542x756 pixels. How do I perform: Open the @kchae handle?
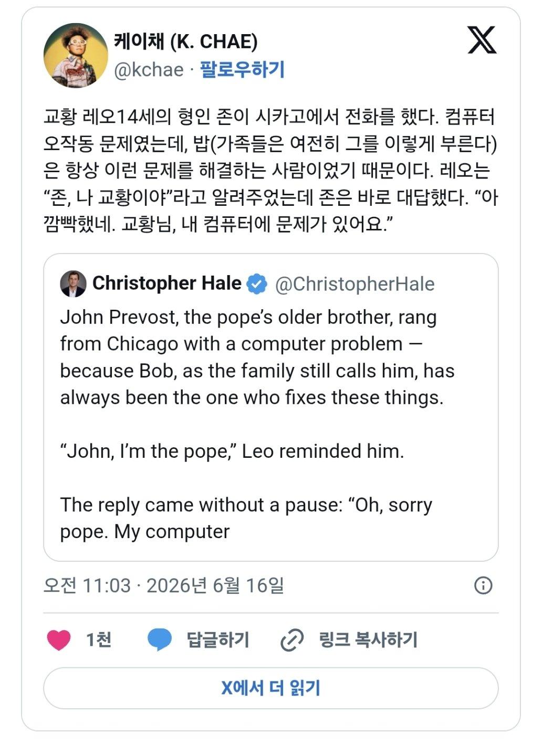tap(149, 69)
